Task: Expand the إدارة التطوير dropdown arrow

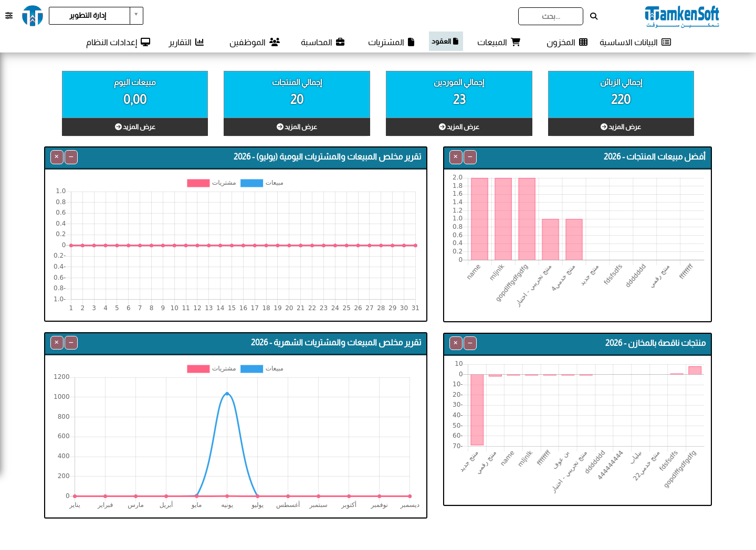Action: coord(136,15)
